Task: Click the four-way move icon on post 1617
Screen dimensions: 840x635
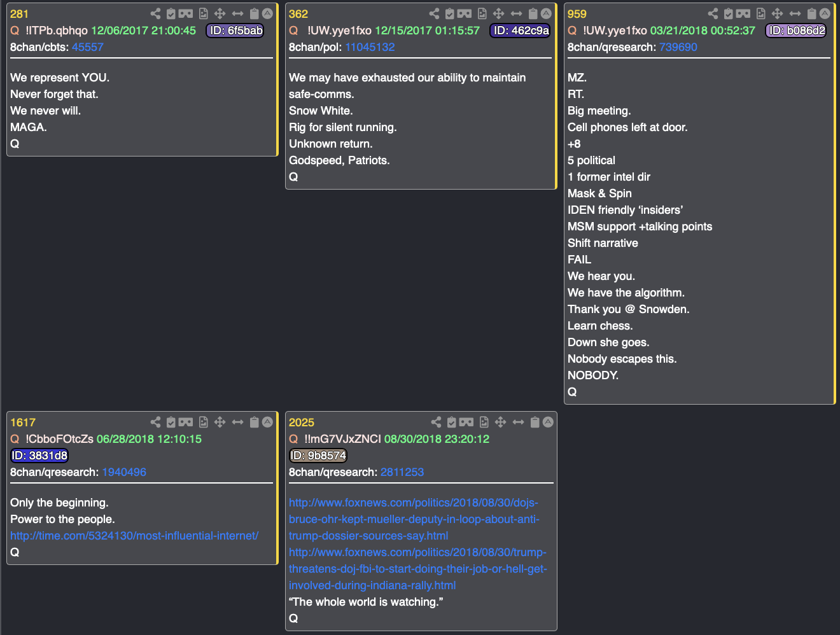Action: (x=220, y=422)
